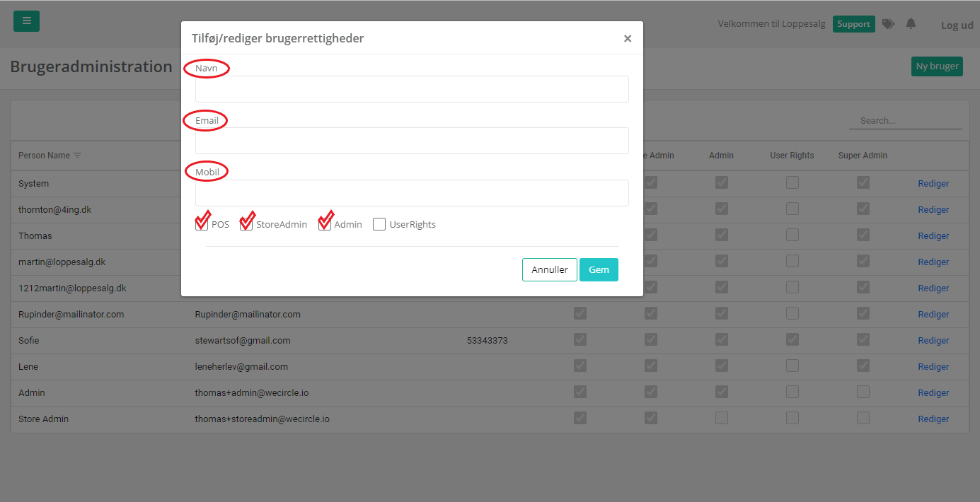Click the tags icon in header
This screenshot has height=502, width=980.
(888, 24)
